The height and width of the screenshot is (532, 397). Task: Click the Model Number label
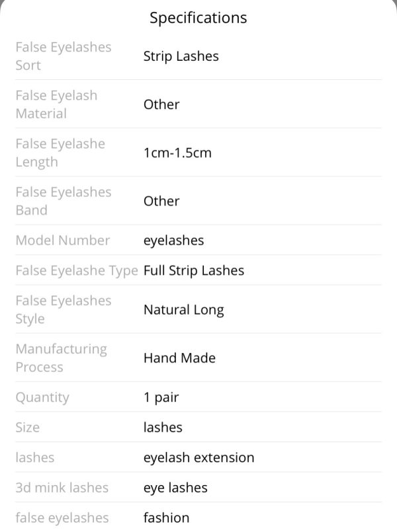click(63, 240)
